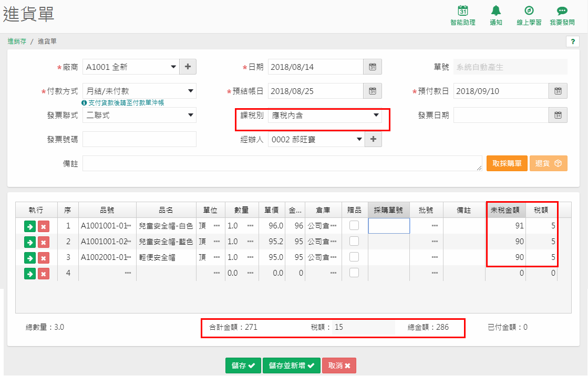Open 倉庫 lookup dots in row 1
This screenshot has height=376, width=588.
[333, 226]
